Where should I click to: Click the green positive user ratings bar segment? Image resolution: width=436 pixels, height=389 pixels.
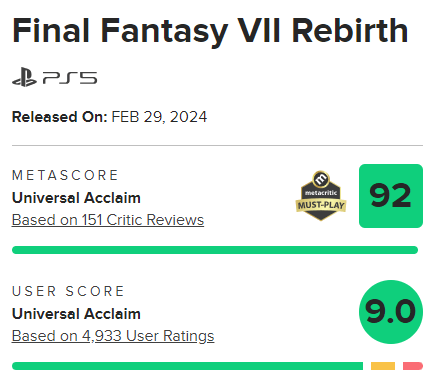tap(187, 366)
